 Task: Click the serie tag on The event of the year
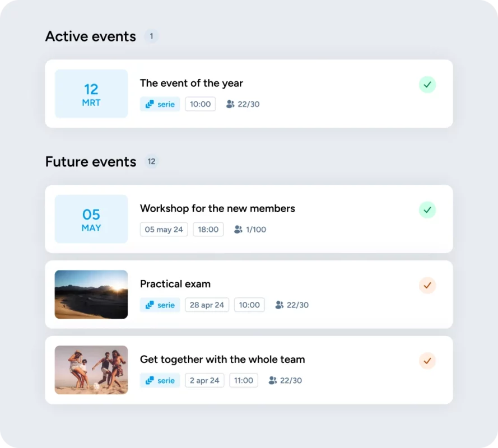pyautogui.click(x=160, y=104)
